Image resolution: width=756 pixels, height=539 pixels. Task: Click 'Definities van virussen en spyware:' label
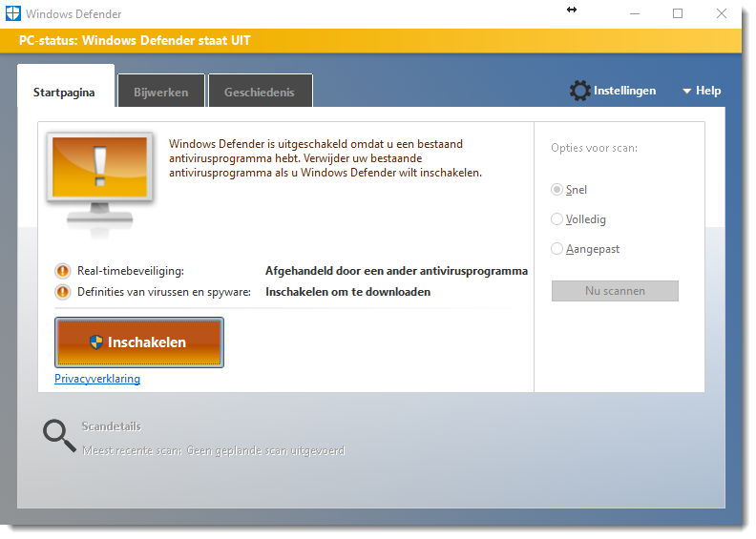point(164,292)
